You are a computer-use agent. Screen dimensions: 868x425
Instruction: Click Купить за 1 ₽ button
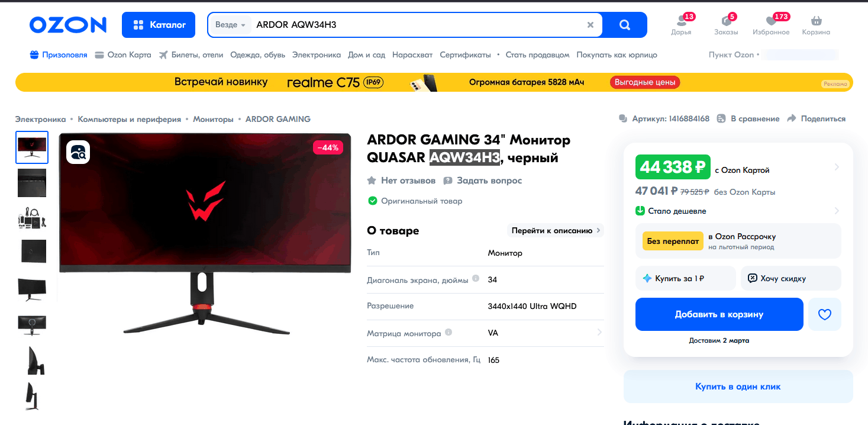pyautogui.click(x=685, y=278)
